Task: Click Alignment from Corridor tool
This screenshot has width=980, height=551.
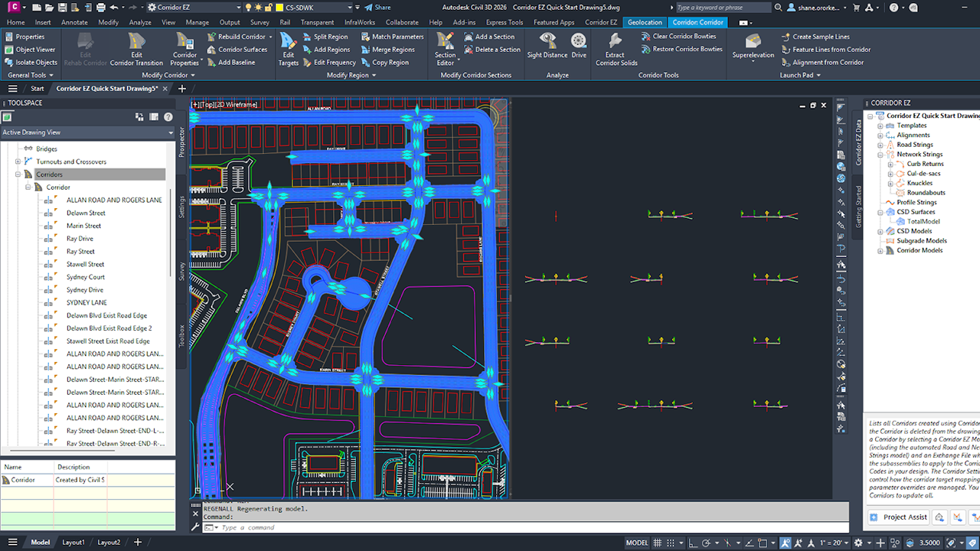Action: (822, 63)
